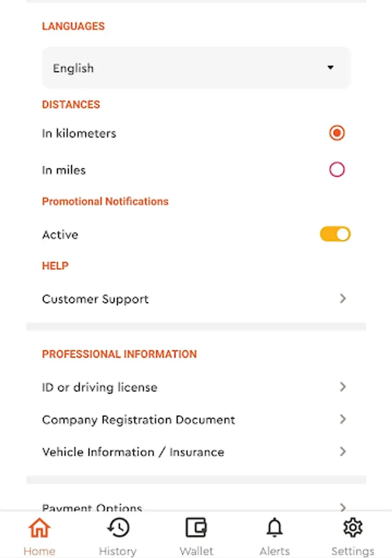
Task: Open the Settings gear icon
Action: tap(352, 528)
